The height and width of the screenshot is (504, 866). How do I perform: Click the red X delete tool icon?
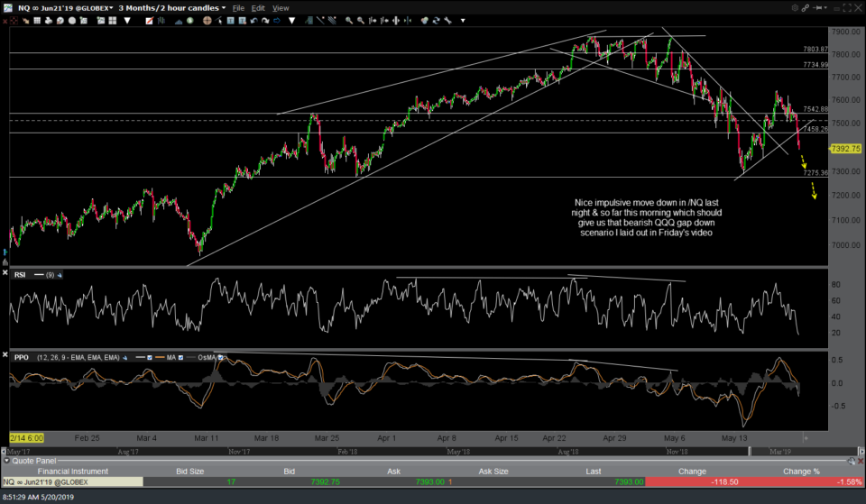5,21
